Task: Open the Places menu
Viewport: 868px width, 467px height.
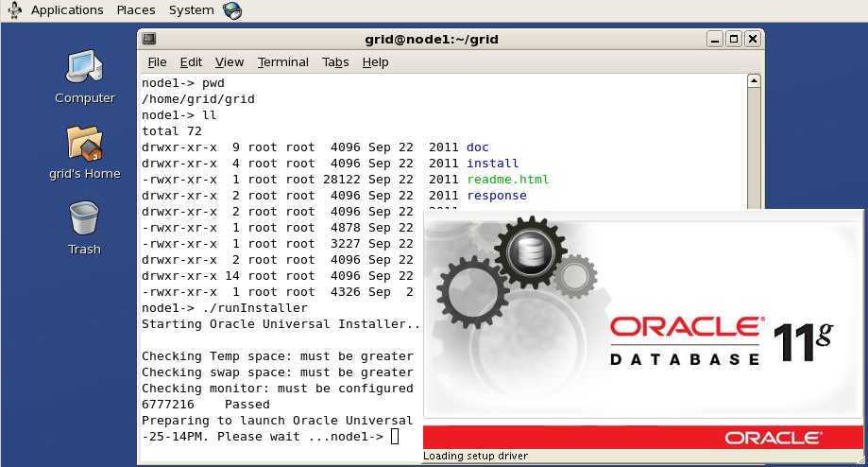Action: coord(136,10)
